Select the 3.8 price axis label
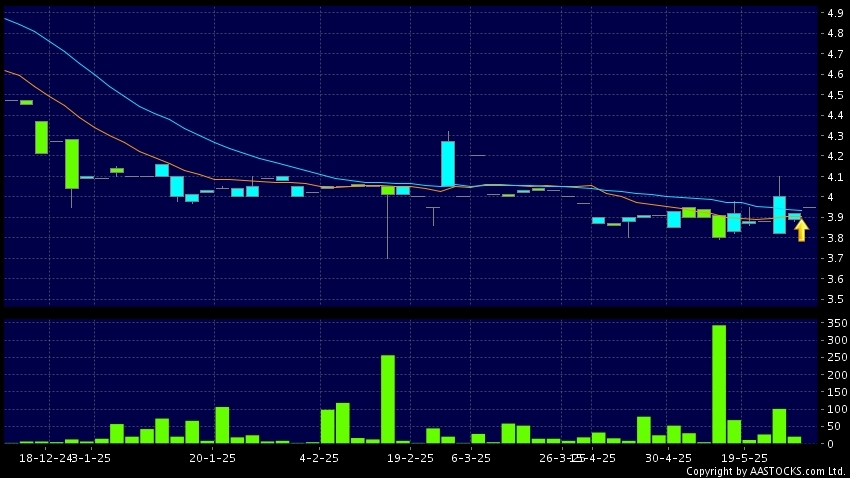Image resolution: width=850 pixels, height=478 pixels. 835,238
